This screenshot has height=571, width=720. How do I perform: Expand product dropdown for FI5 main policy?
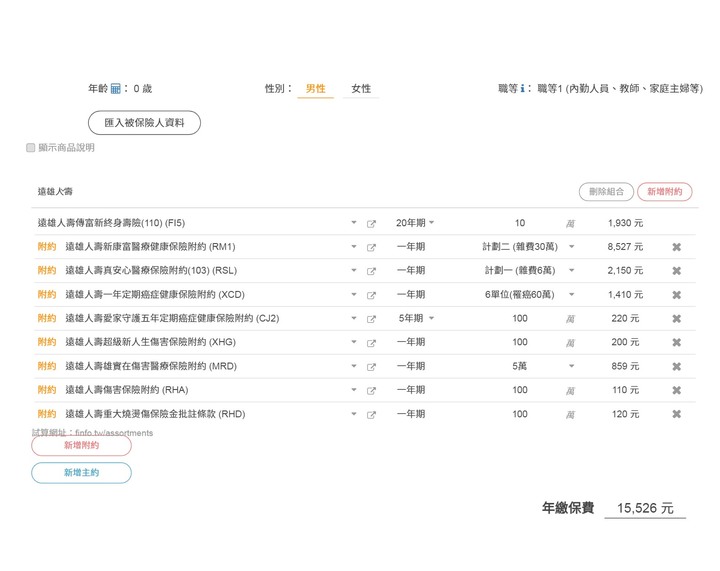[354, 223]
